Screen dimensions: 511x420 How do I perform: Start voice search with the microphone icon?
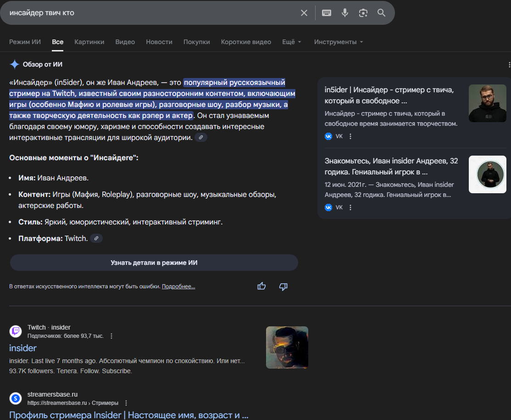[345, 13]
